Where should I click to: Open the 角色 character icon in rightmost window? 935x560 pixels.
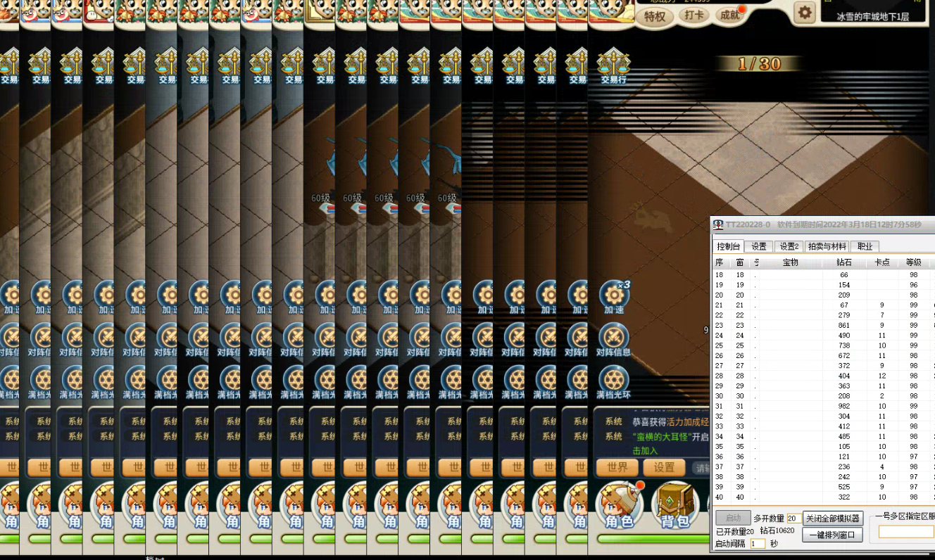[x=618, y=505]
